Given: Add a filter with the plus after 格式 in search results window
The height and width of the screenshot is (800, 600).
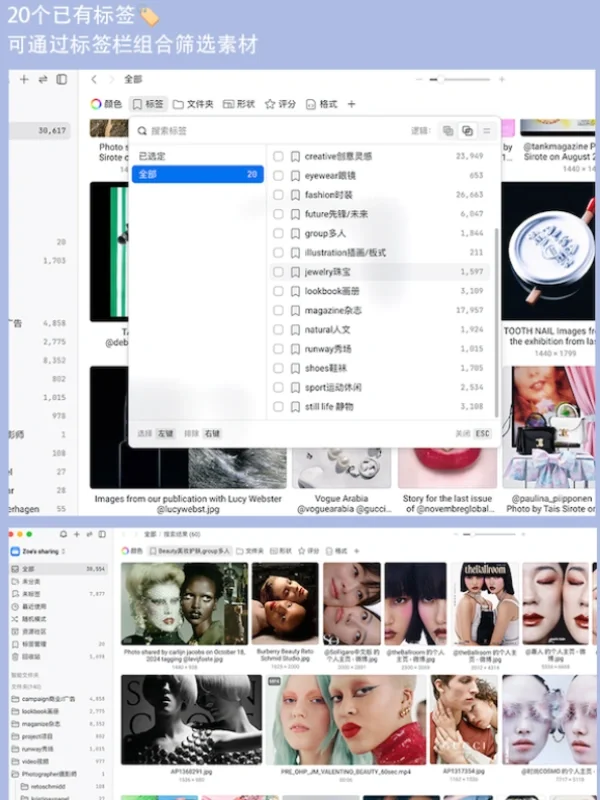Looking at the screenshot, I should point(357,551).
